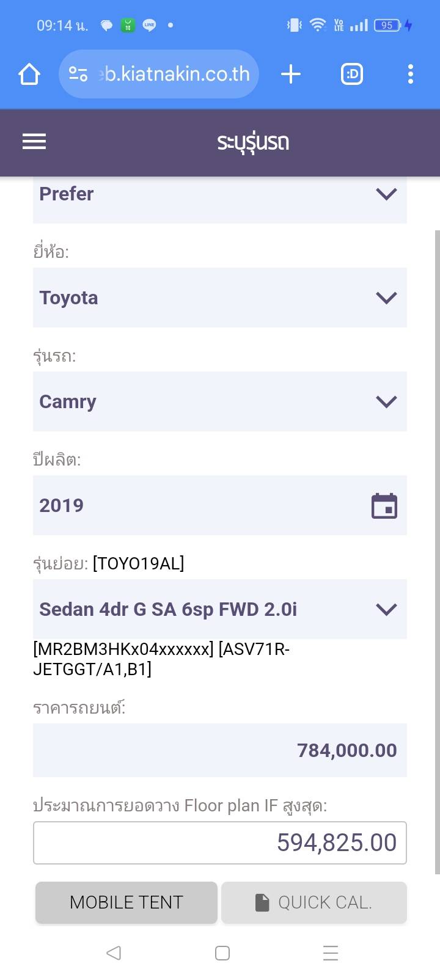The width and height of the screenshot is (440, 980).
Task: Open the tab switcher icon
Action: (x=352, y=75)
